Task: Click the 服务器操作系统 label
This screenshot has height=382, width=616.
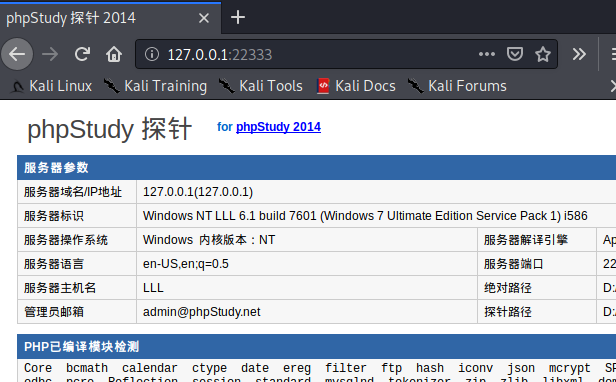Action: tap(66, 240)
